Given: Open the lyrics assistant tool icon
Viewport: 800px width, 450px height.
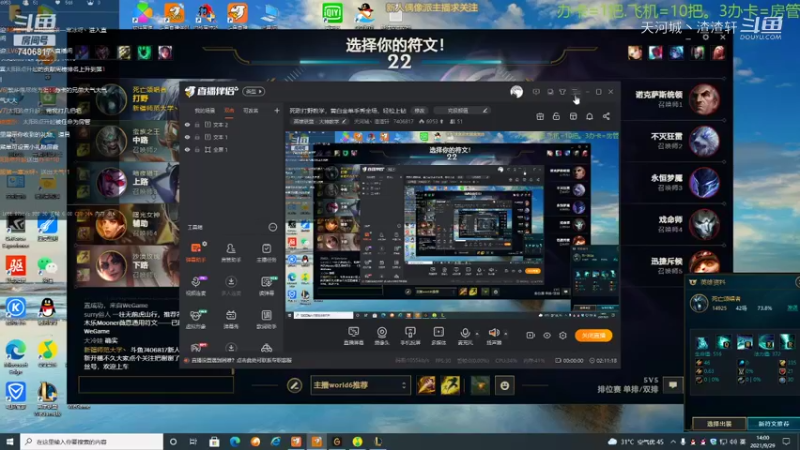Looking at the screenshot, I should [x=266, y=318].
